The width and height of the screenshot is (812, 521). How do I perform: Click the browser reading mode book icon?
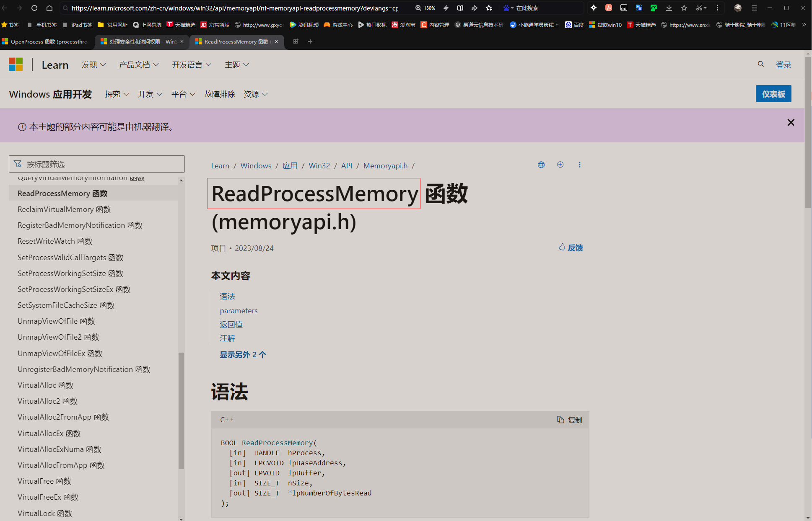point(460,8)
